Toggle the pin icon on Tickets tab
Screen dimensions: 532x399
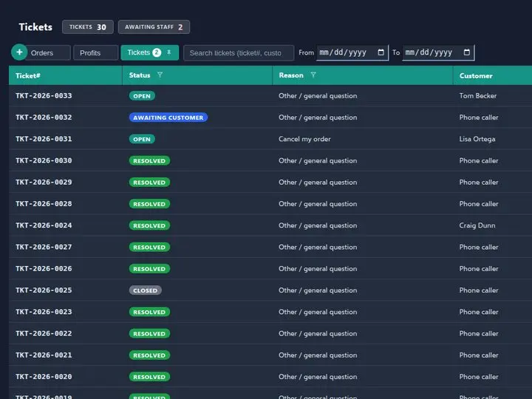[168, 52]
